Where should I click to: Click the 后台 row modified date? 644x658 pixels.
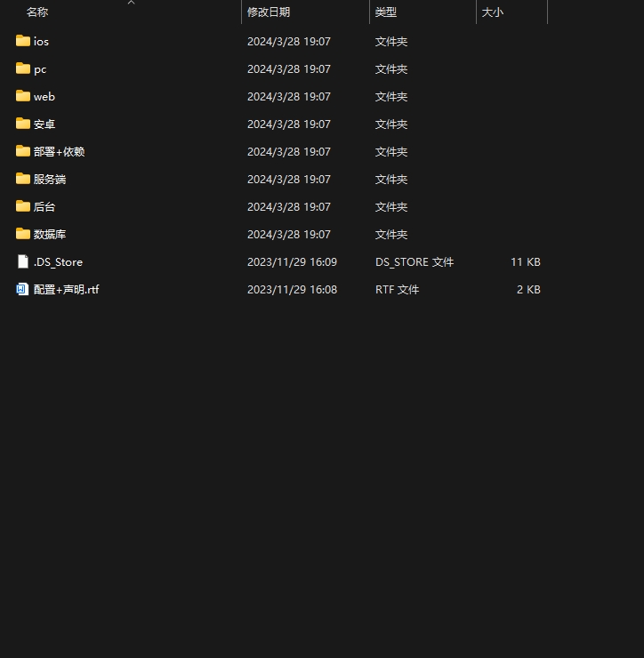coord(289,207)
